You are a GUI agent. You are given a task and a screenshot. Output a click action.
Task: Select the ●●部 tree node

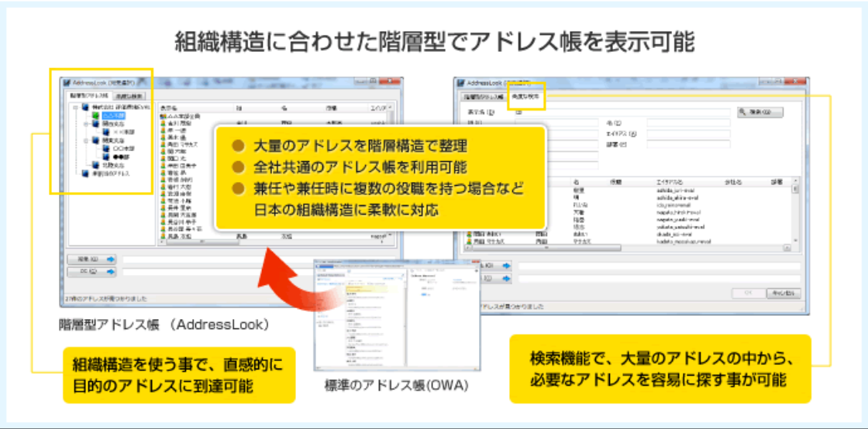pos(120,157)
